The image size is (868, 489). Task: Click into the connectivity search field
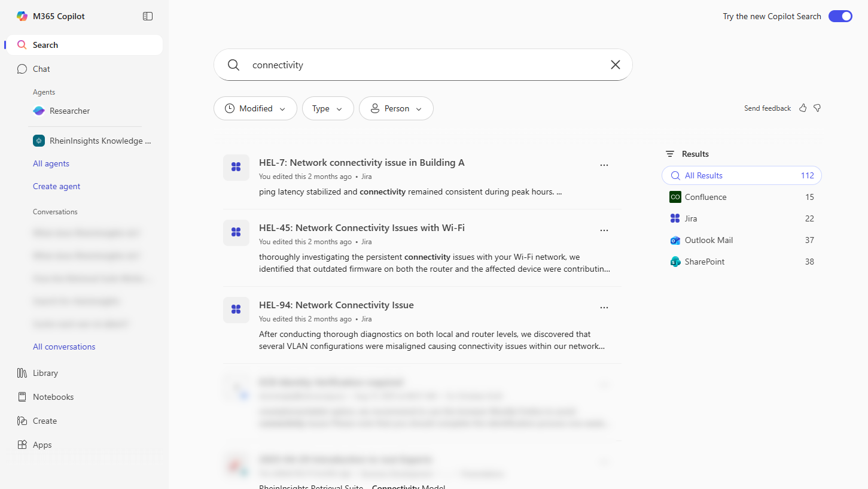coord(419,65)
